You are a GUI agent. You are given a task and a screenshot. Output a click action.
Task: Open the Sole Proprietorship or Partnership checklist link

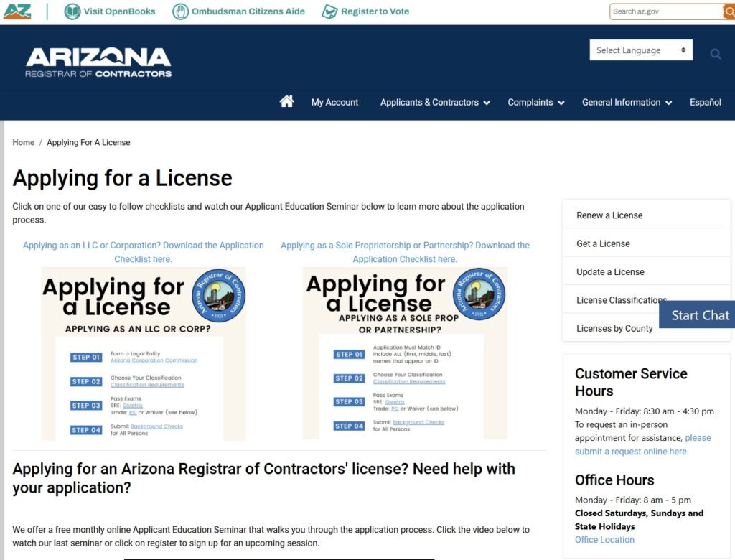(x=405, y=252)
